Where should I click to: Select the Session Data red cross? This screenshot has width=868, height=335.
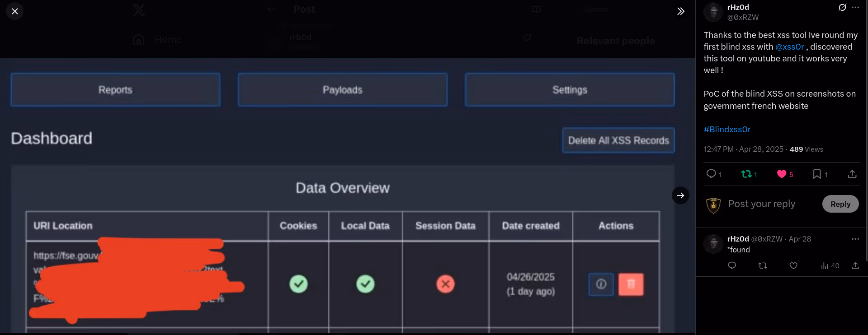(x=445, y=284)
